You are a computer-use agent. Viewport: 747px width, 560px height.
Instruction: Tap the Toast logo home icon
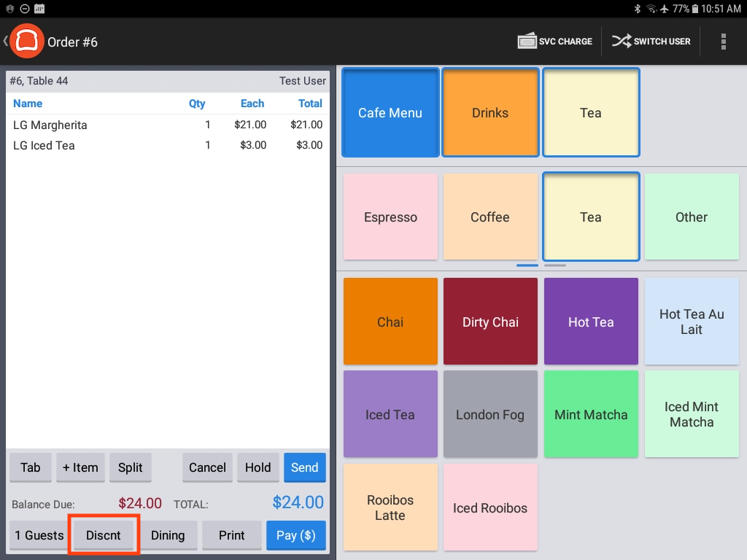click(27, 42)
